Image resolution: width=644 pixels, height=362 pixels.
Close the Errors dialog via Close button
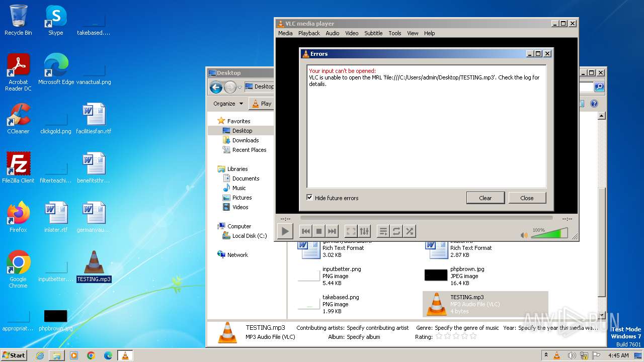pos(527,198)
